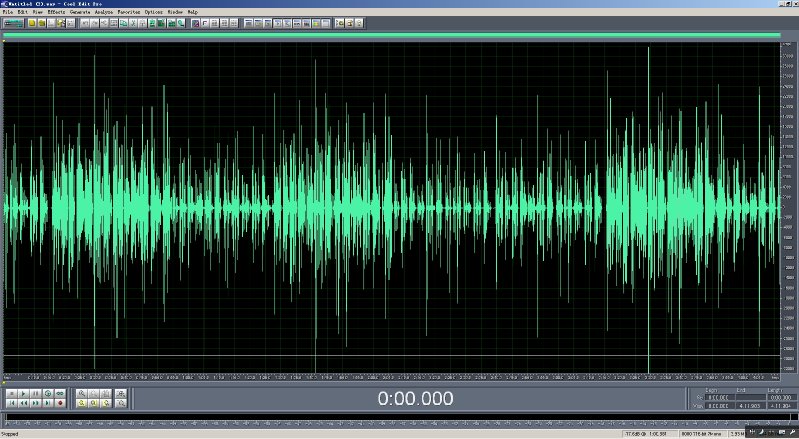Click the Zoom In Horizontally icon
This screenshot has width=799, height=439.
point(82,393)
